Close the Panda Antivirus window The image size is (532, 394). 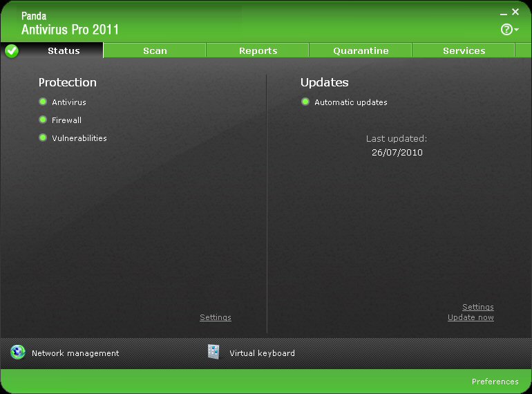tap(515, 12)
